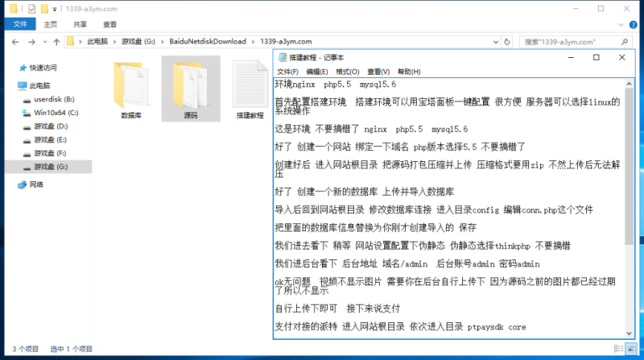Click the search magnifier icon
Viewport: 644px width, 360px height.
[625, 42]
